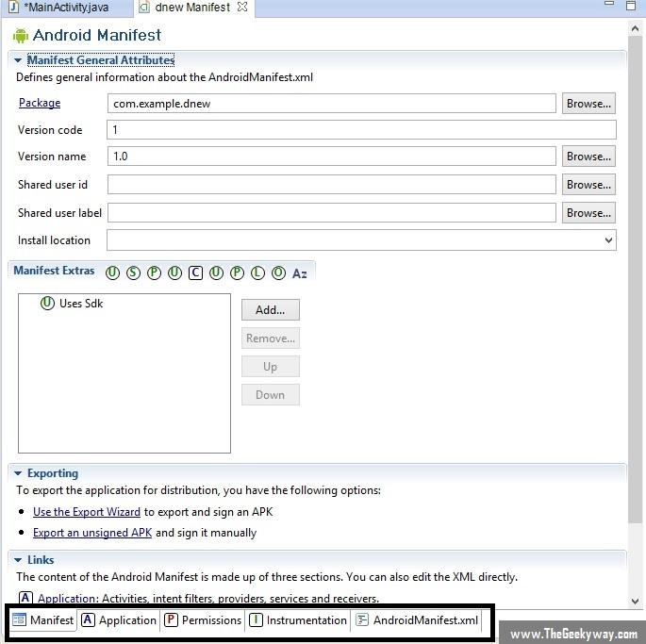Screen dimensions: 646x644
Task: Toggle the S filter icon in Manifest Extras
Action: click(x=133, y=272)
